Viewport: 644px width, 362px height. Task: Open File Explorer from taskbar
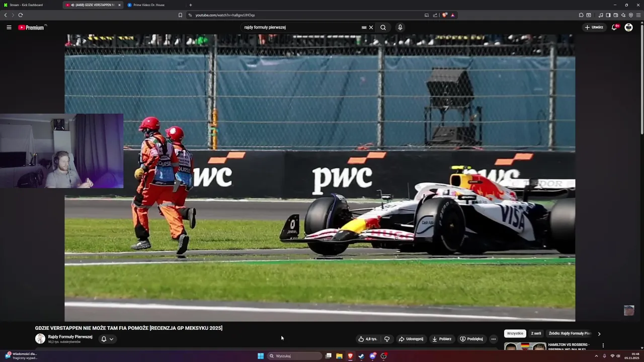339,356
